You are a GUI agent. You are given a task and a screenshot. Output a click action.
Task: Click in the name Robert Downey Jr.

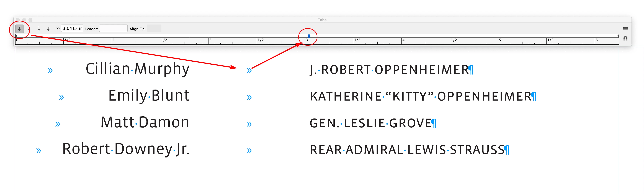(126, 149)
